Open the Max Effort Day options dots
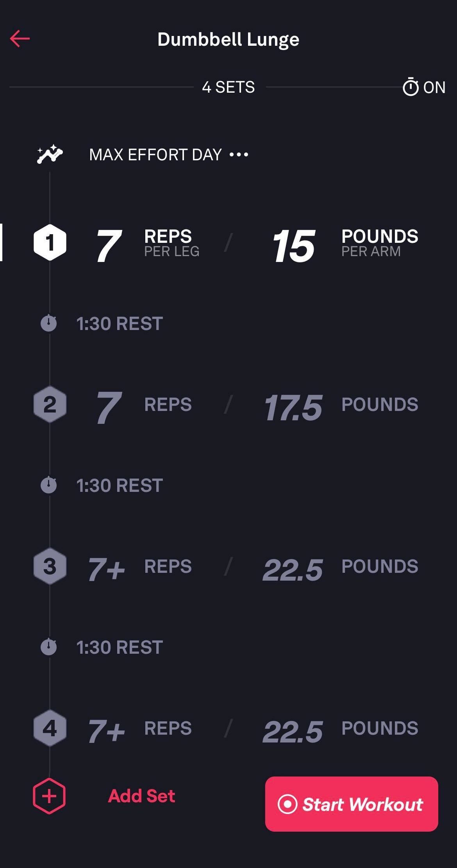The image size is (457, 868). (x=239, y=155)
